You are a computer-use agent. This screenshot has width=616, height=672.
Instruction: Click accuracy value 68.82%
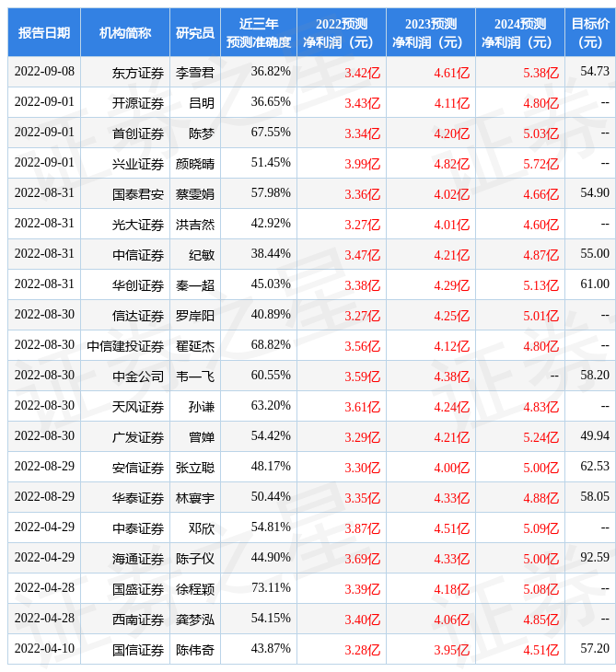pyautogui.click(x=271, y=345)
